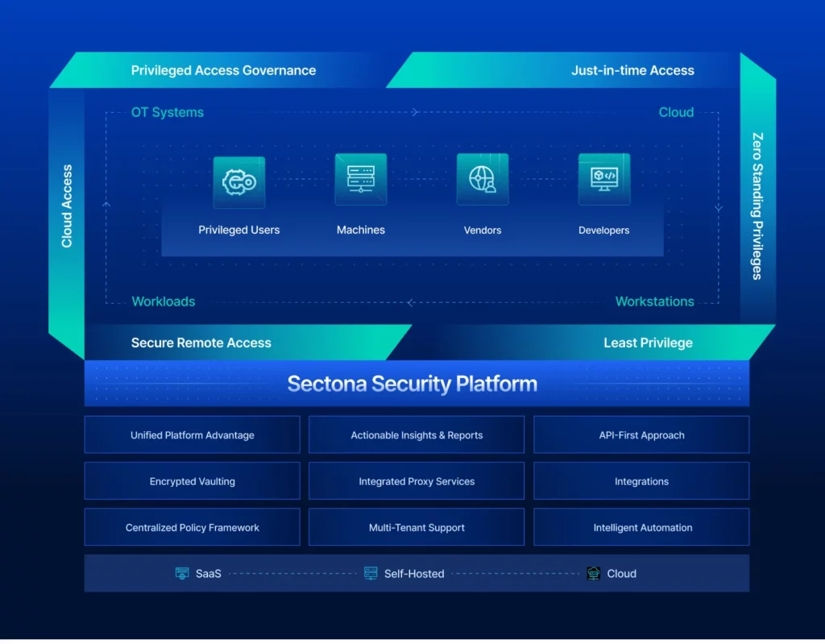Click the Intelligent Automation feature box
The width and height of the screenshot is (825, 644).
(641, 527)
